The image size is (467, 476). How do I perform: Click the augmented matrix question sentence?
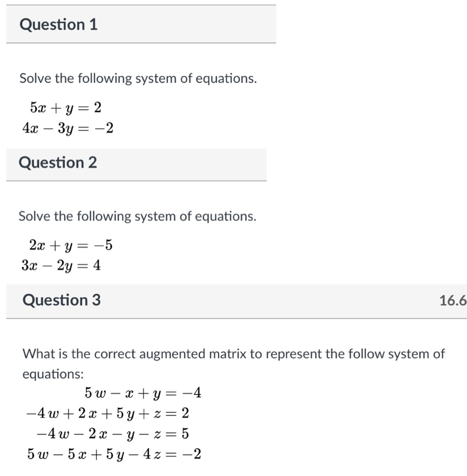(234, 354)
